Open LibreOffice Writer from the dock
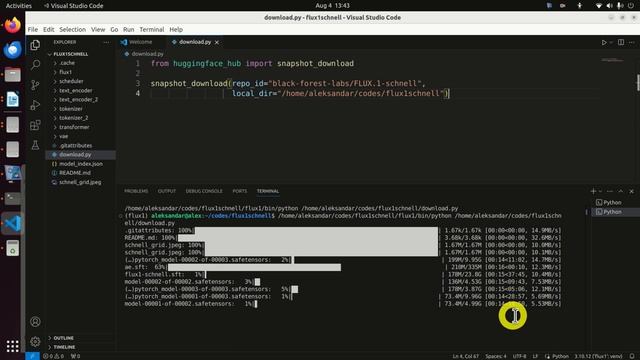The height and width of the screenshot is (360, 640). [12, 100]
